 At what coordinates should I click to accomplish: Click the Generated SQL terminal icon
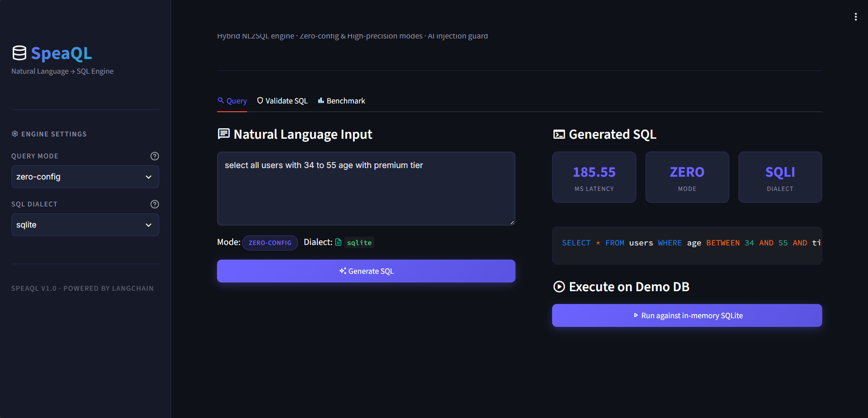[559, 134]
